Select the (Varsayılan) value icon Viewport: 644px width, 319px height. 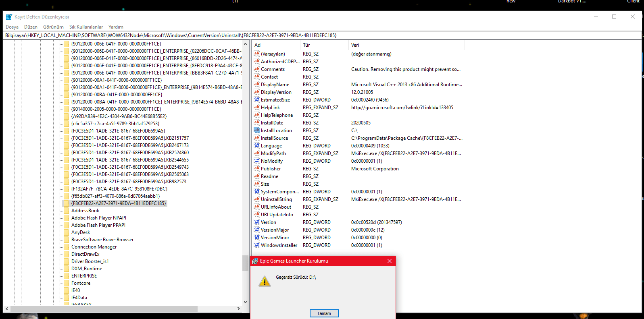click(256, 54)
